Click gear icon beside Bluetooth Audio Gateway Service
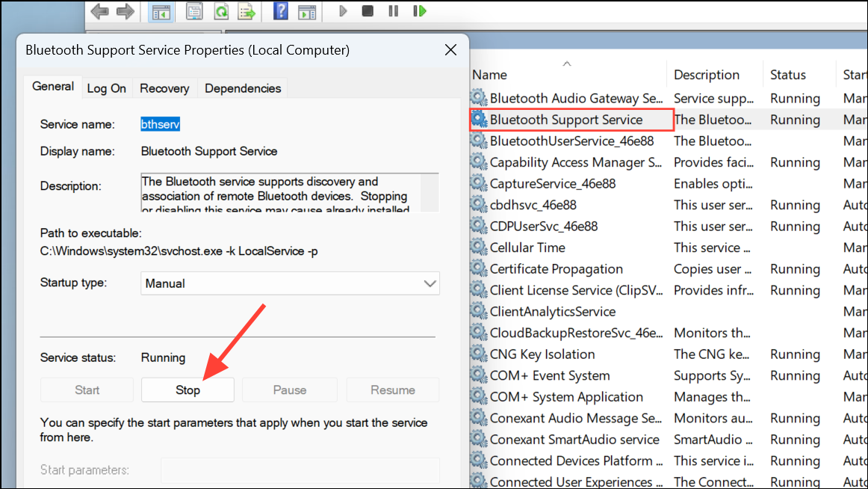868x489 pixels. click(x=479, y=97)
